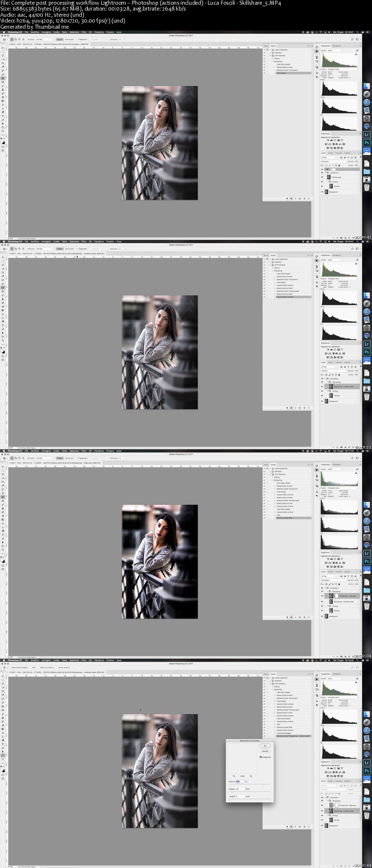
Task: Toggle the Anteprima checkbox in the dialog
Action: click(x=260, y=757)
